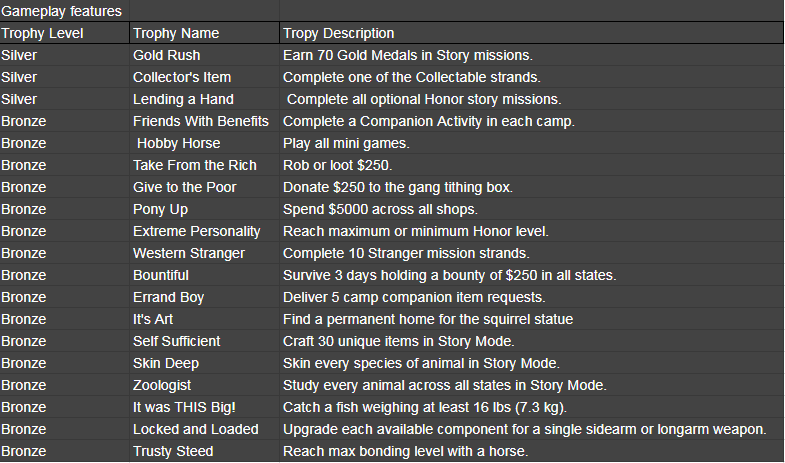Click 'Complete 10 Stranger mission strands.' cell

pos(406,253)
